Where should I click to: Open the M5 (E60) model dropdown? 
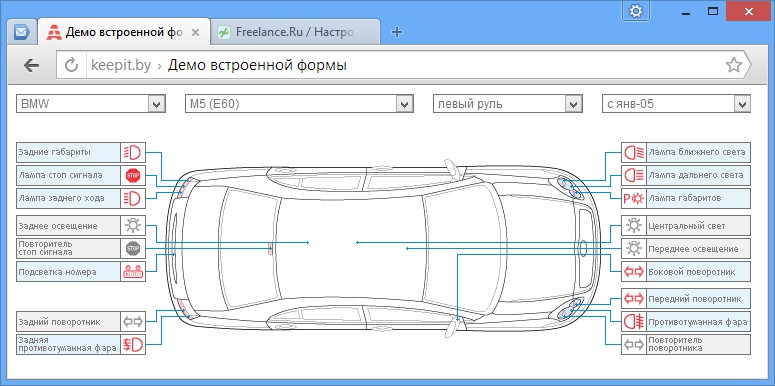[x=299, y=104]
